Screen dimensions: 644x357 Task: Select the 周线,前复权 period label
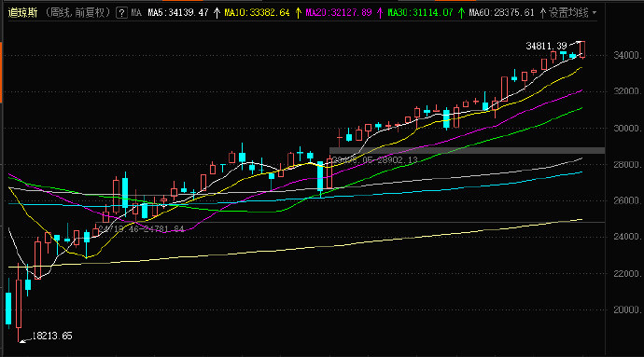[77, 13]
